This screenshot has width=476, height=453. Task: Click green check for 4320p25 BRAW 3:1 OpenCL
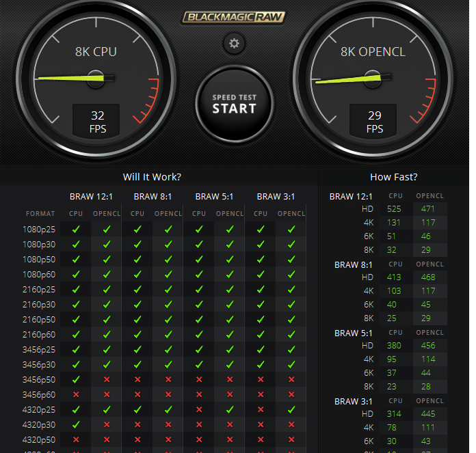291,410
